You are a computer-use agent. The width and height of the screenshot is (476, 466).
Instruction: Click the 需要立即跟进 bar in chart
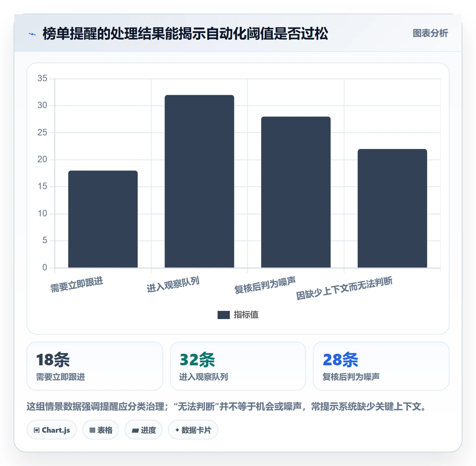pyautogui.click(x=103, y=219)
